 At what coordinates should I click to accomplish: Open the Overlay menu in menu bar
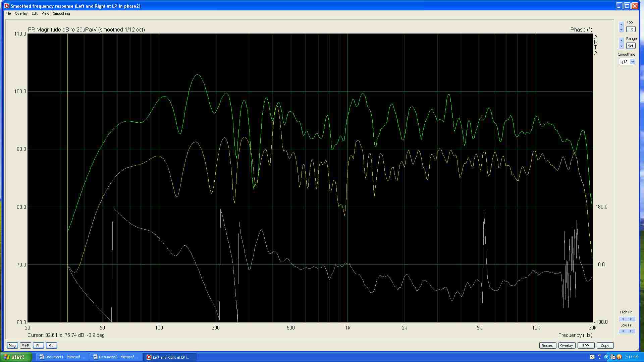pyautogui.click(x=21, y=13)
